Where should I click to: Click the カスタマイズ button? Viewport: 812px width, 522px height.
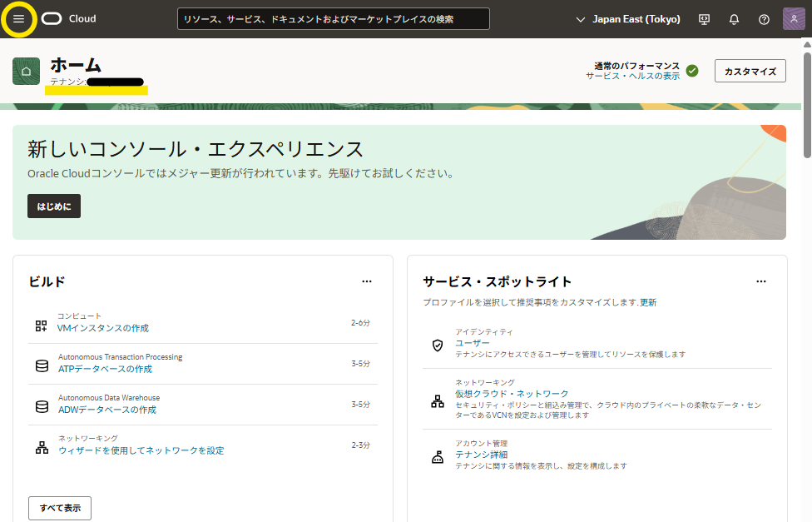[750, 71]
